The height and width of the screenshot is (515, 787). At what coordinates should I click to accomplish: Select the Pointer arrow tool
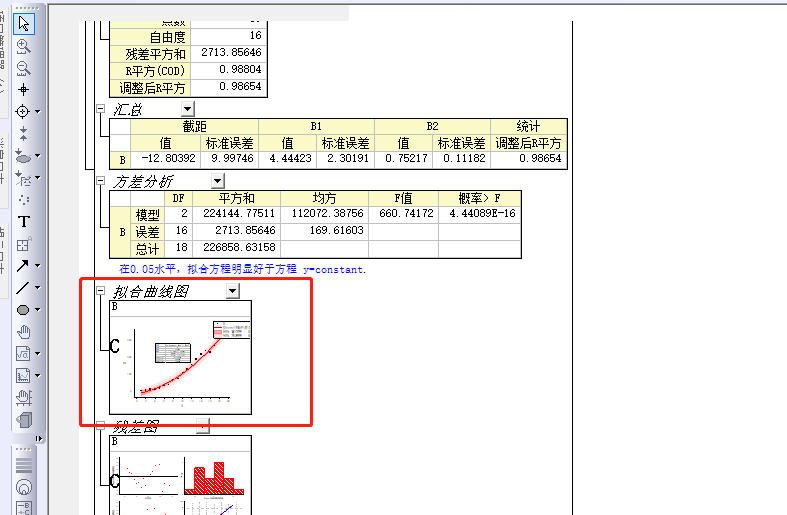[24, 24]
